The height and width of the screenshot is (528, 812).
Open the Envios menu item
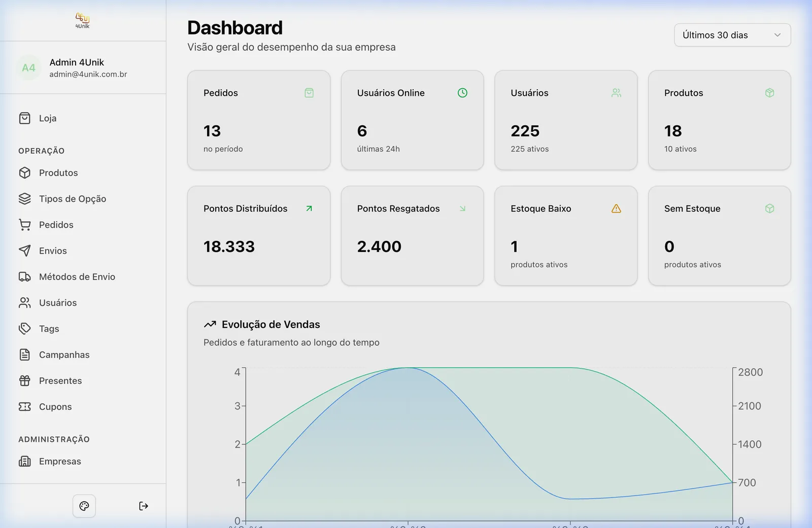(x=53, y=251)
